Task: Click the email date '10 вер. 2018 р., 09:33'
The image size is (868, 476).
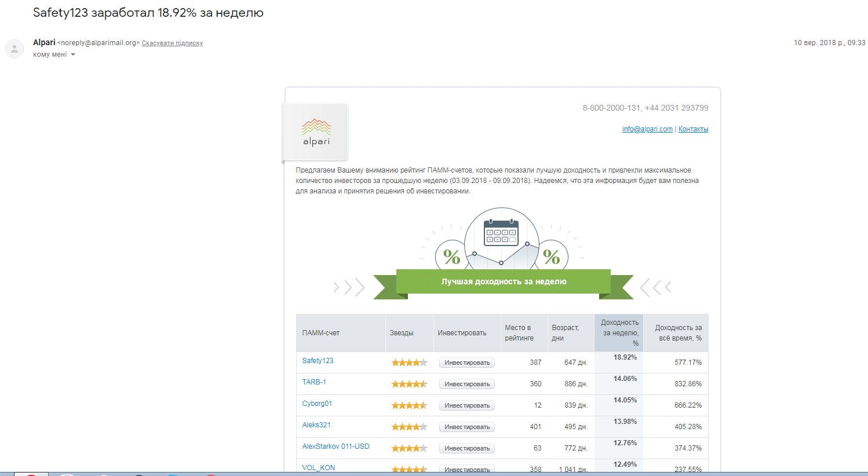Action: pos(829,43)
